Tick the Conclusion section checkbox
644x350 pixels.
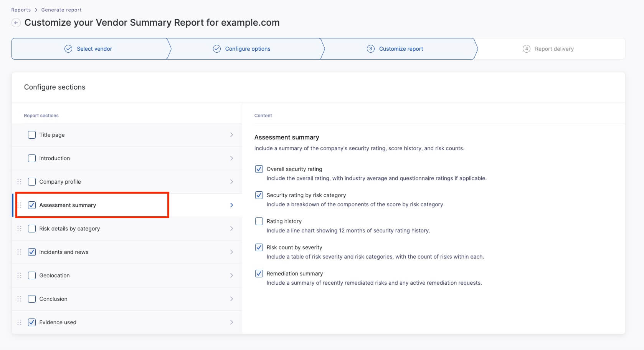(32, 299)
